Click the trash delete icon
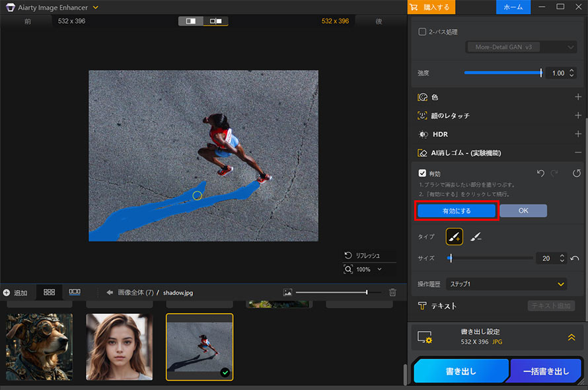The height and width of the screenshot is (390, 588). tap(392, 292)
